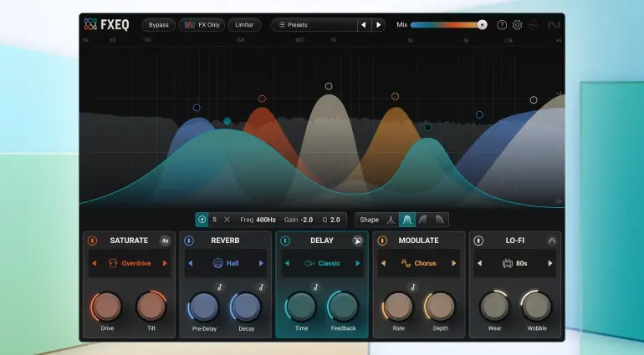Toggle the Saturate module power button
644x355 pixels.
(92, 241)
